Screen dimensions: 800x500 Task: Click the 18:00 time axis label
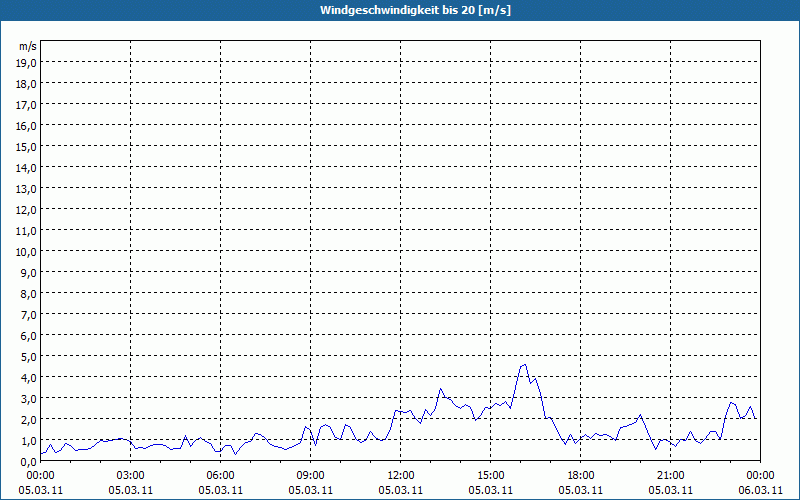[x=581, y=476]
